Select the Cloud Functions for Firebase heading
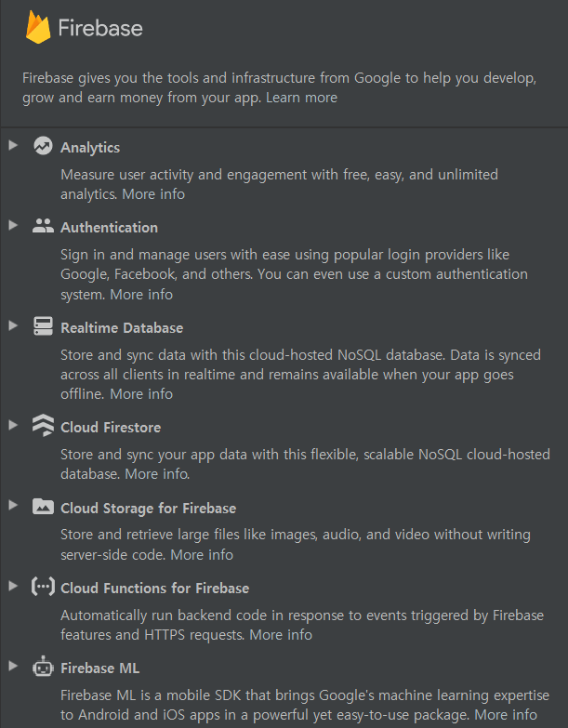568x728 pixels. click(x=155, y=589)
